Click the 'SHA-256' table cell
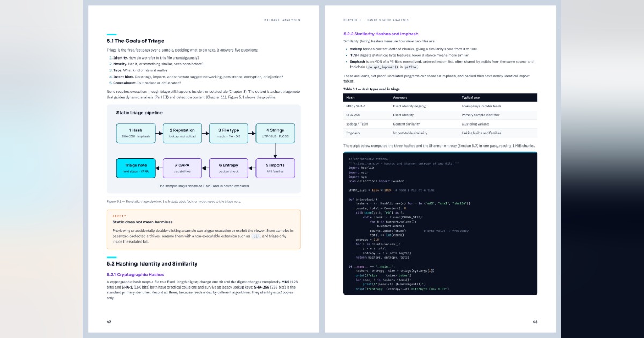This screenshot has width=644, height=338. [353, 115]
